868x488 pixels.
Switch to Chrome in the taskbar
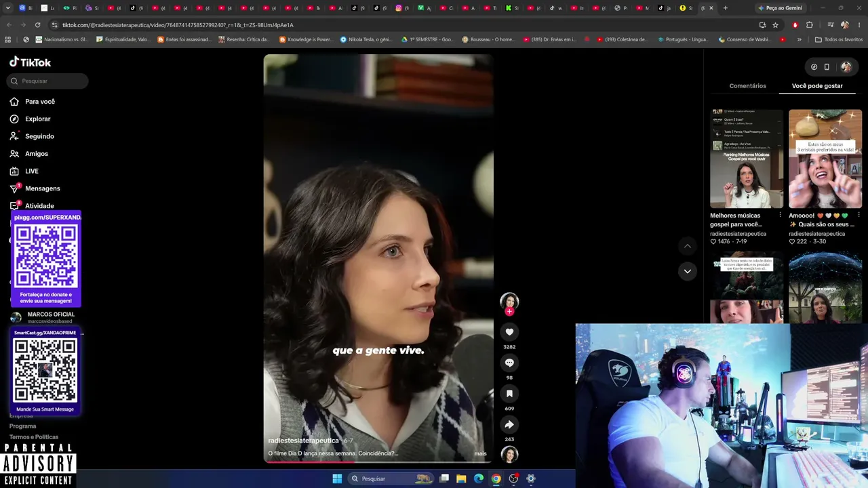point(496,479)
